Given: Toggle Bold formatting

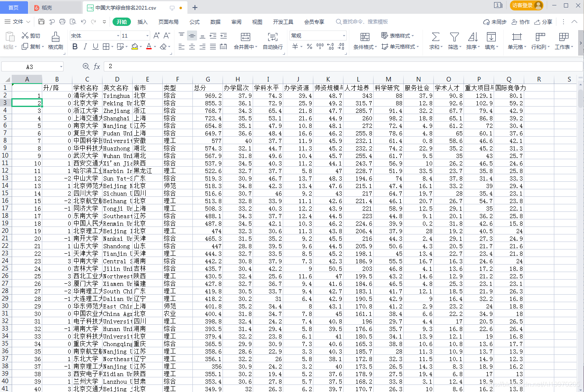Looking at the screenshot, I should (75, 47).
